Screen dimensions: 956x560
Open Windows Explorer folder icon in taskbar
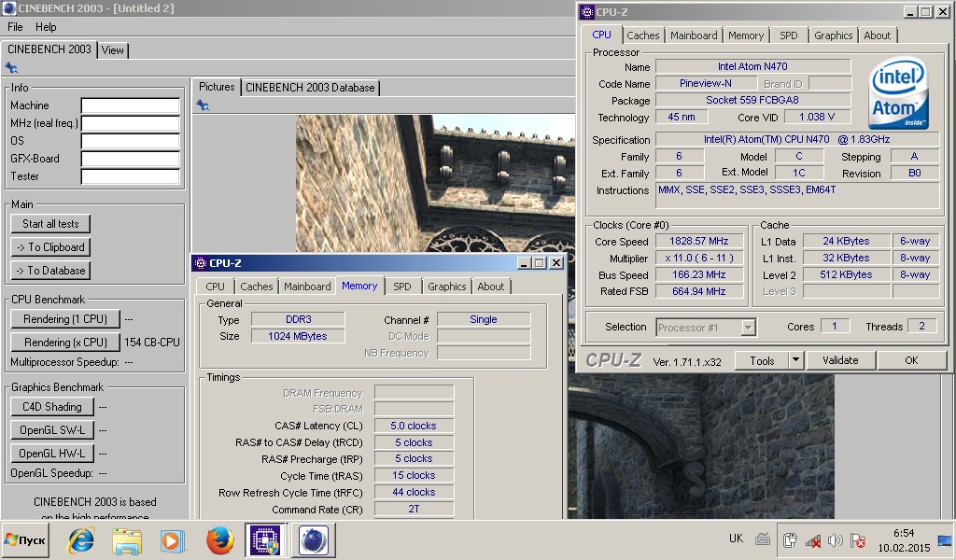click(x=127, y=540)
